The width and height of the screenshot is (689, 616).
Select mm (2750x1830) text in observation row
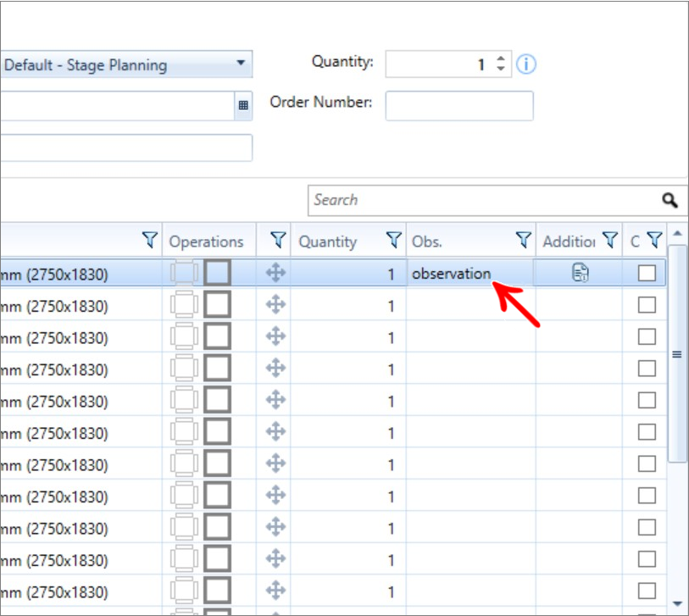click(x=54, y=275)
